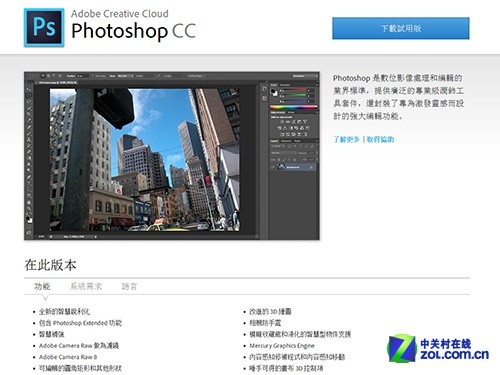Click the 在此版本 section heading
This screenshot has width=500, height=375.
[50, 265]
